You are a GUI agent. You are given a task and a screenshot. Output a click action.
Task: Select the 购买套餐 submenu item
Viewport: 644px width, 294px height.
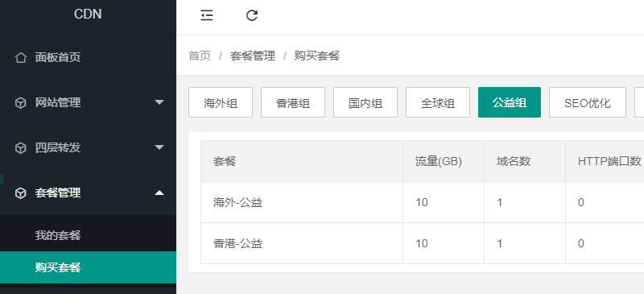(88, 267)
